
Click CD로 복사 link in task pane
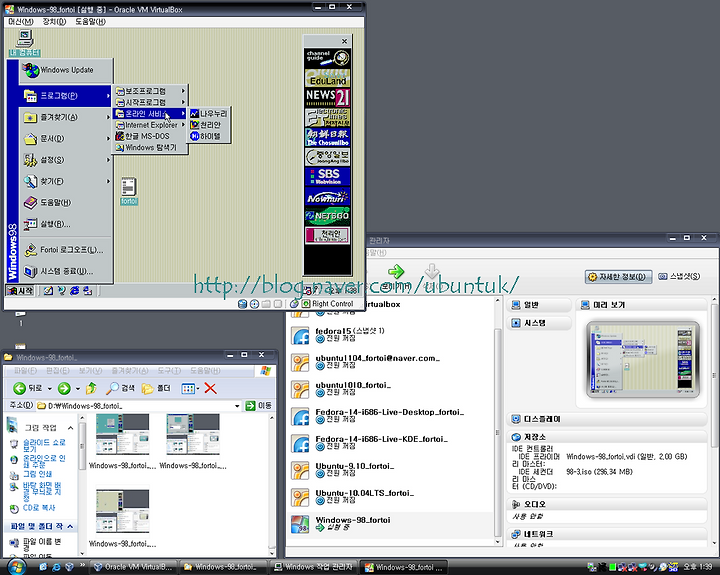pos(39,508)
